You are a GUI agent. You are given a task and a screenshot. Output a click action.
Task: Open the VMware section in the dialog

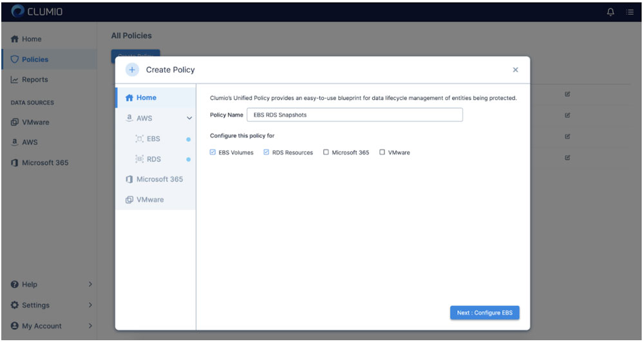(156, 200)
